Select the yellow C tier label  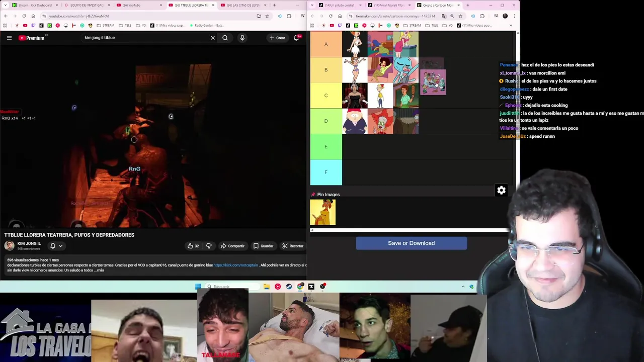point(326,96)
